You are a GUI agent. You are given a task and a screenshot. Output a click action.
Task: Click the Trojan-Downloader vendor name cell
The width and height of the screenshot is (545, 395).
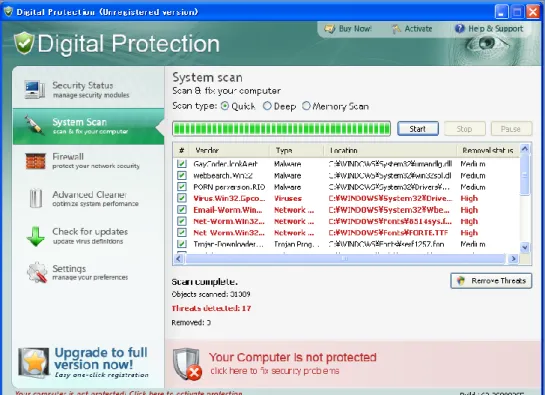click(x=228, y=244)
